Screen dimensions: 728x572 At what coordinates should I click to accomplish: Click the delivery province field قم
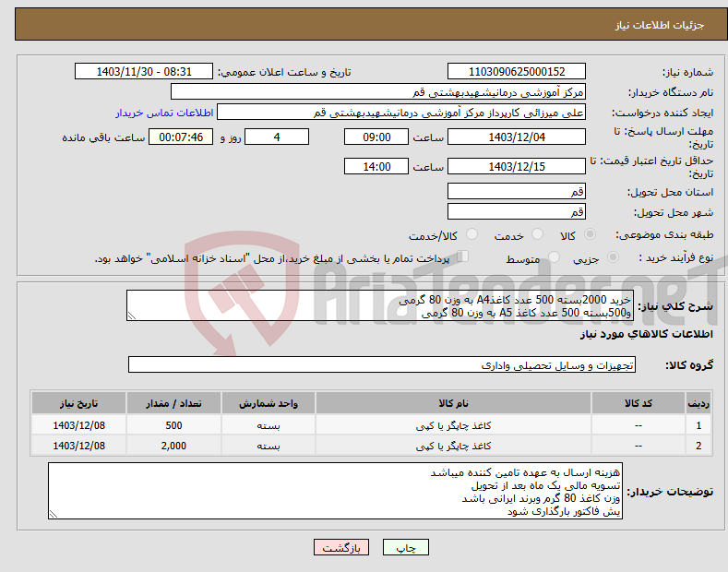[x=517, y=191]
